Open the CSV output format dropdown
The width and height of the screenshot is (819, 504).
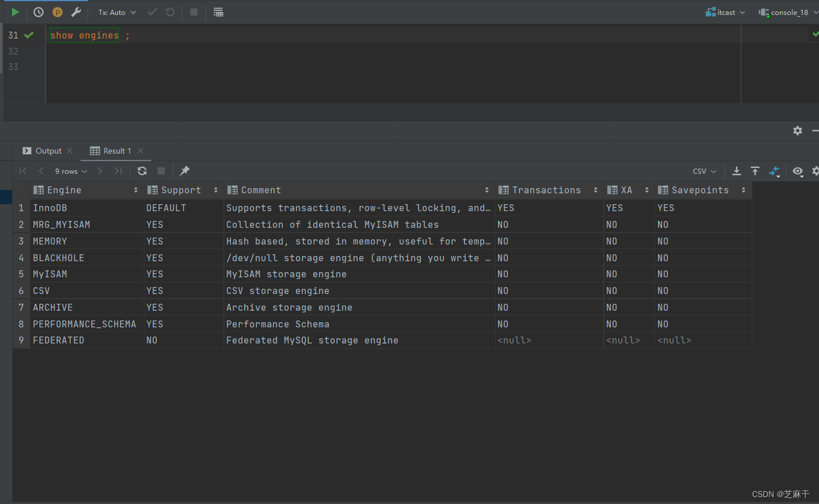coord(703,171)
